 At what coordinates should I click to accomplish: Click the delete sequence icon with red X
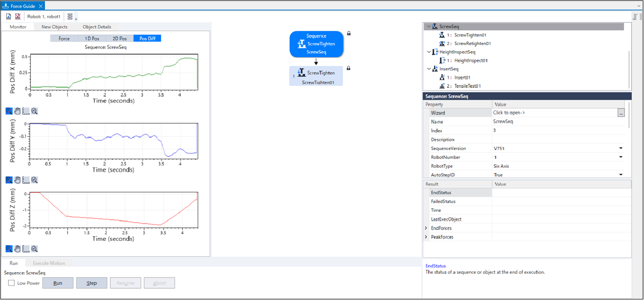click(18, 16)
